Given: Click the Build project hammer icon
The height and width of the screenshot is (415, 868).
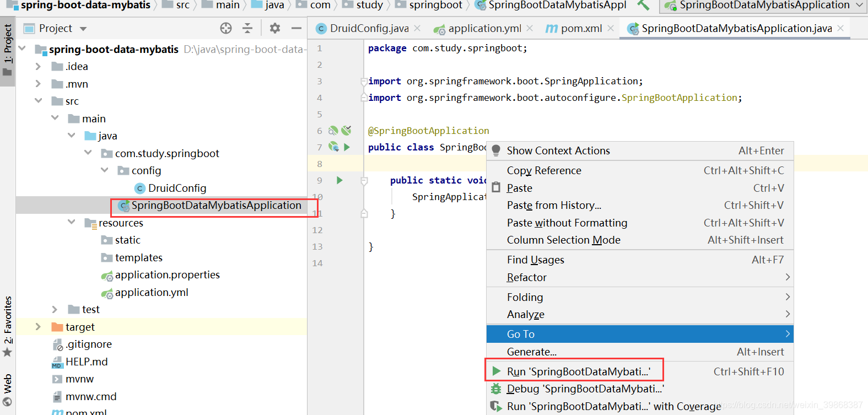Looking at the screenshot, I should tap(643, 6).
